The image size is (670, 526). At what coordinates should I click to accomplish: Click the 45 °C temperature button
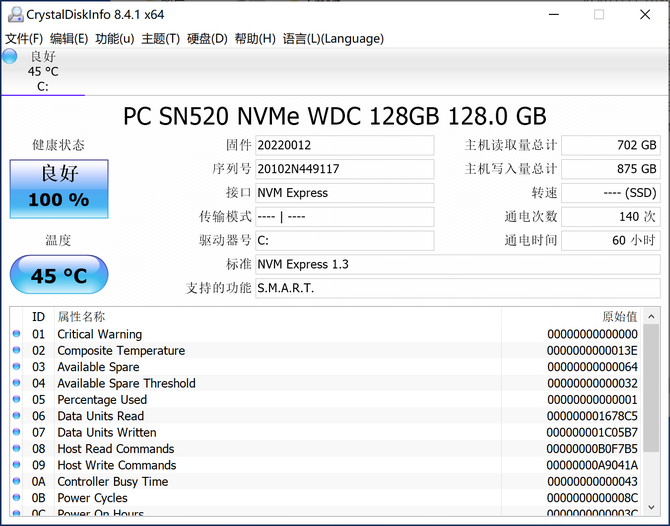tap(59, 275)
